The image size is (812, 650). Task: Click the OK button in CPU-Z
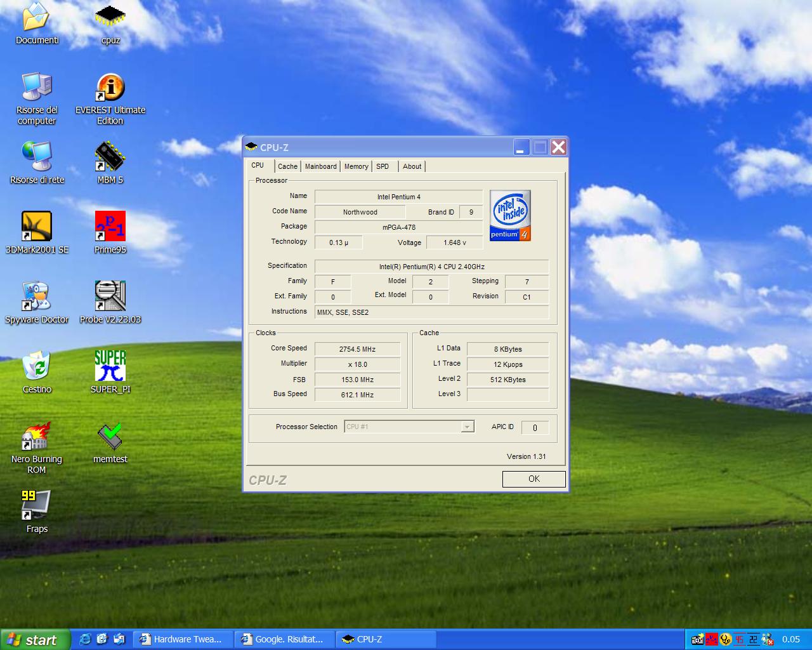[x=534, y=479]
